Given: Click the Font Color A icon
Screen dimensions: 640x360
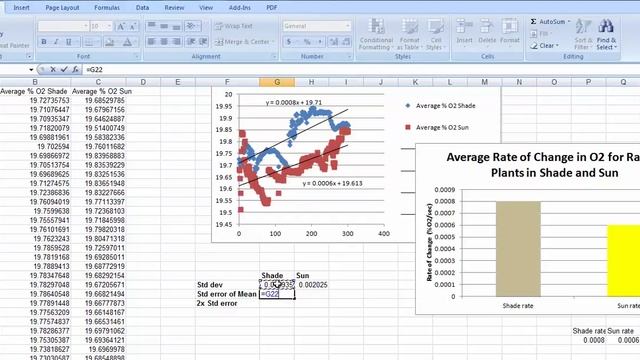Looking at the screenshot, I should click(x=127, y=42).
